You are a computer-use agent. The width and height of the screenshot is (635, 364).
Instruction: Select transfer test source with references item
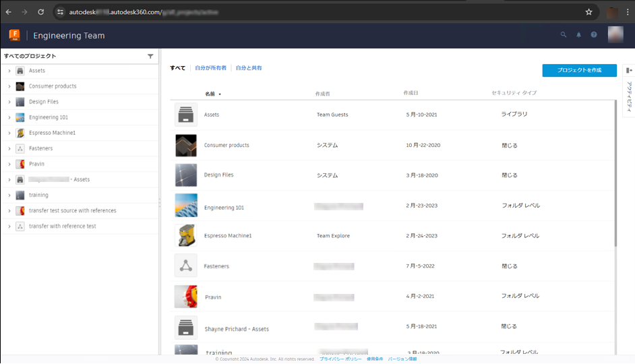pyautogui.click(x=73, y=210)
